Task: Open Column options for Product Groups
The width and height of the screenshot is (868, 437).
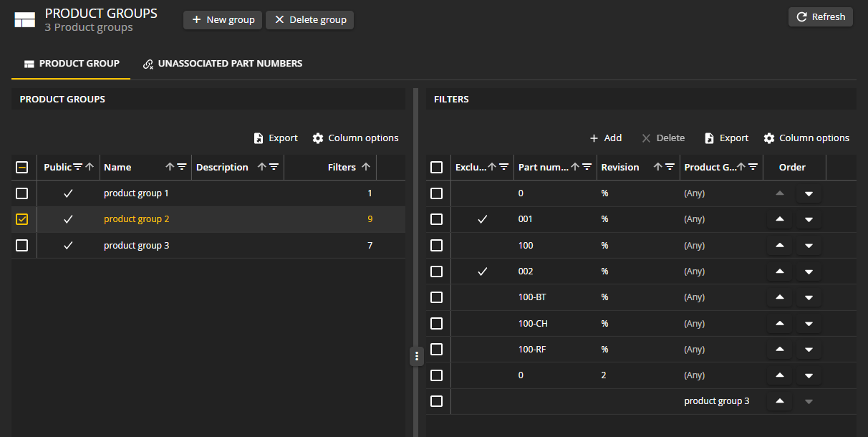Action: (356, 138)
